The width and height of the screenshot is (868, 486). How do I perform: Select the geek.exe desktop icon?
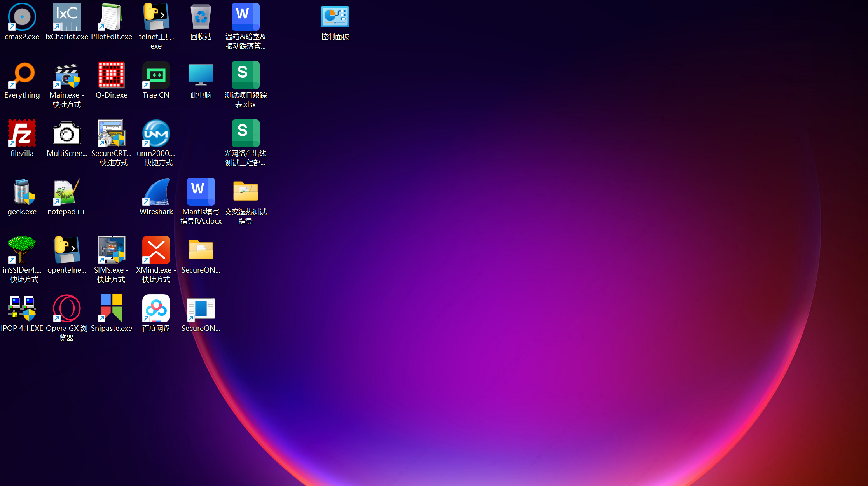[22, 197]
